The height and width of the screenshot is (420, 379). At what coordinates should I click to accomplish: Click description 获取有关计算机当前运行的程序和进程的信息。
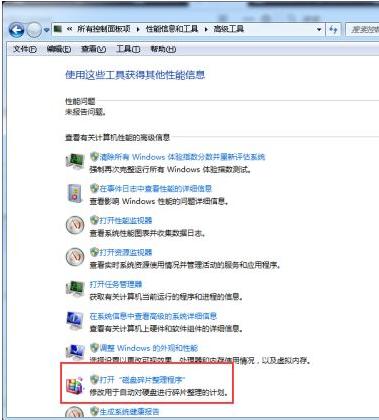point(166,297)
